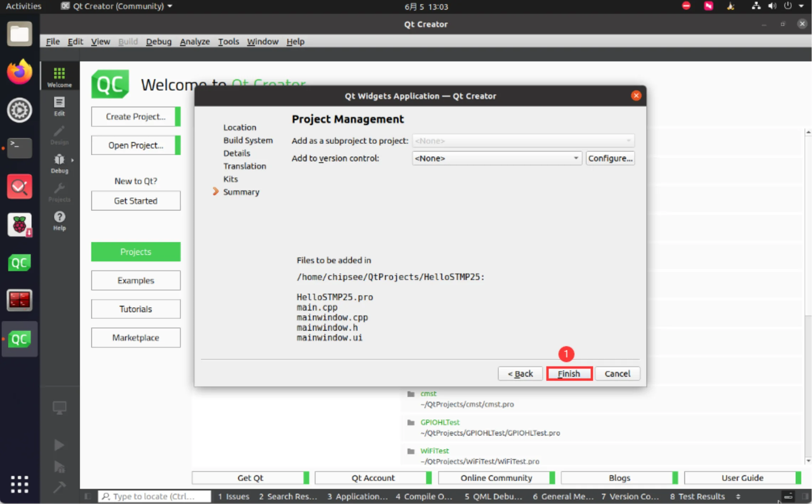Click the network icon in system tray
The image size is (812, 504).
[x=756, y=6]
